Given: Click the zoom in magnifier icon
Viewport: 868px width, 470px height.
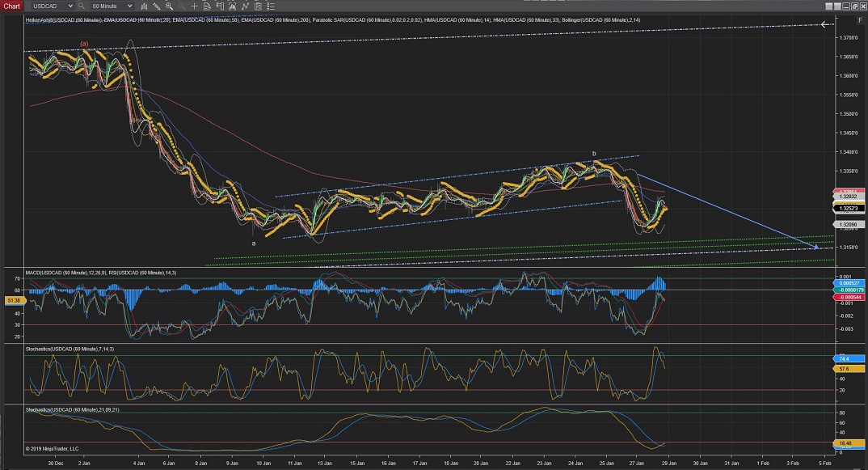Looking at the screenshot, I should coord(170,6).
